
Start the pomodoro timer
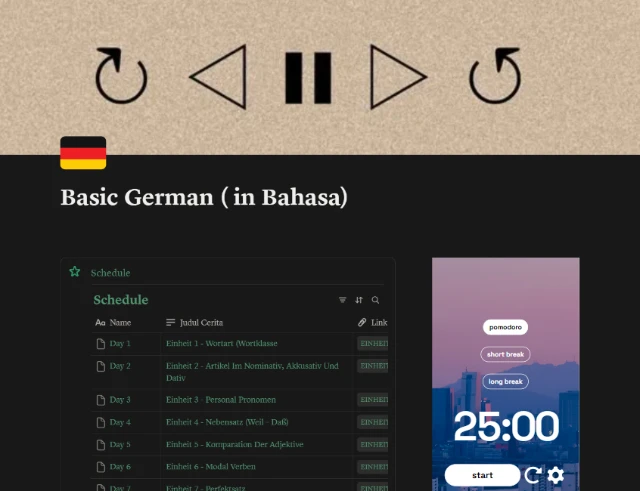[482, 475]
